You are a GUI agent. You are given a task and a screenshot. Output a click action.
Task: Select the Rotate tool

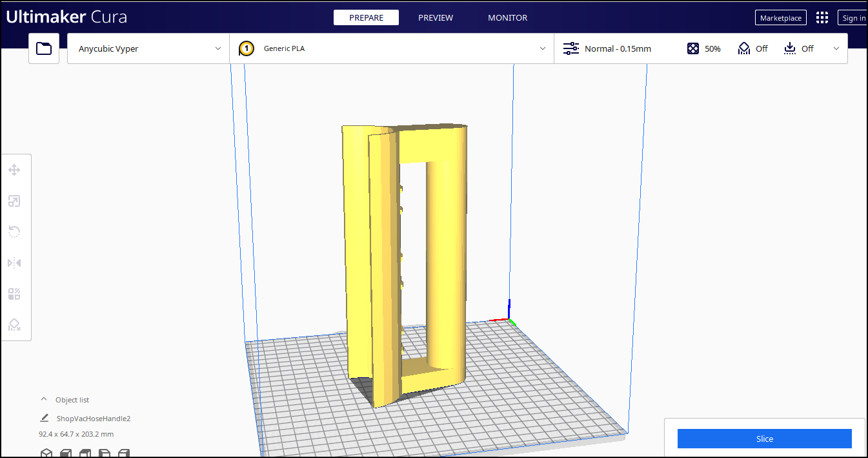14,231
